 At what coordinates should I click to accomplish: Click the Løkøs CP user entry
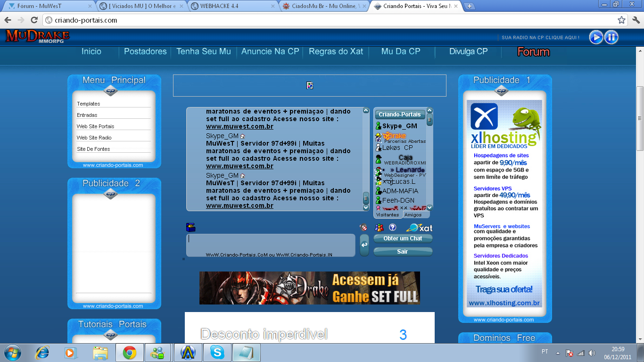pyautogui.click(x=397, y=148)
